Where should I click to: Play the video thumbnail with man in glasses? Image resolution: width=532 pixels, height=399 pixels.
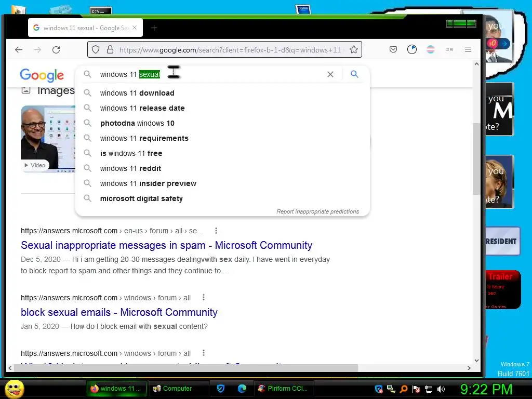(x=47, y=139)
